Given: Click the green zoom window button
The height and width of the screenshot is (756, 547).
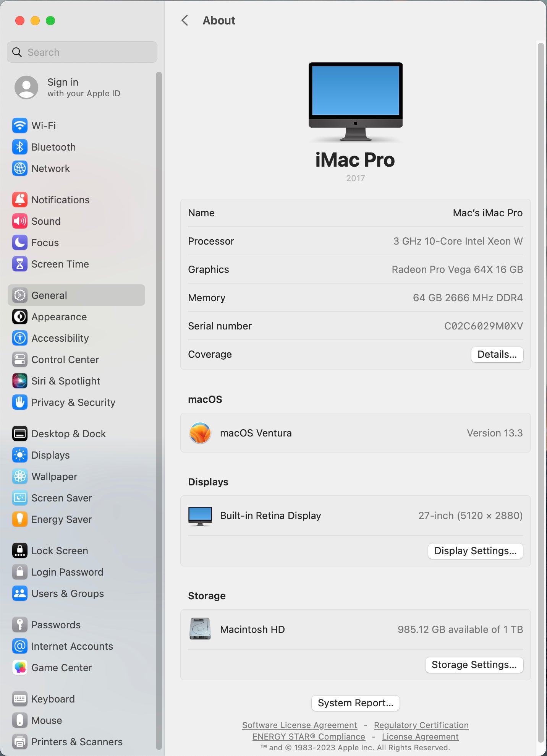Looking at the screenshot, I should 50,21.
